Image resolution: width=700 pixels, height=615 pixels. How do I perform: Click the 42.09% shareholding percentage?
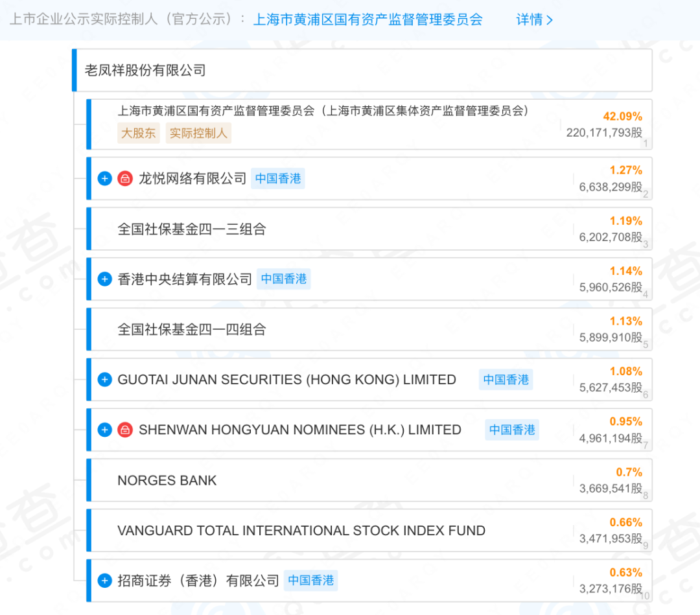pos(622,117)
